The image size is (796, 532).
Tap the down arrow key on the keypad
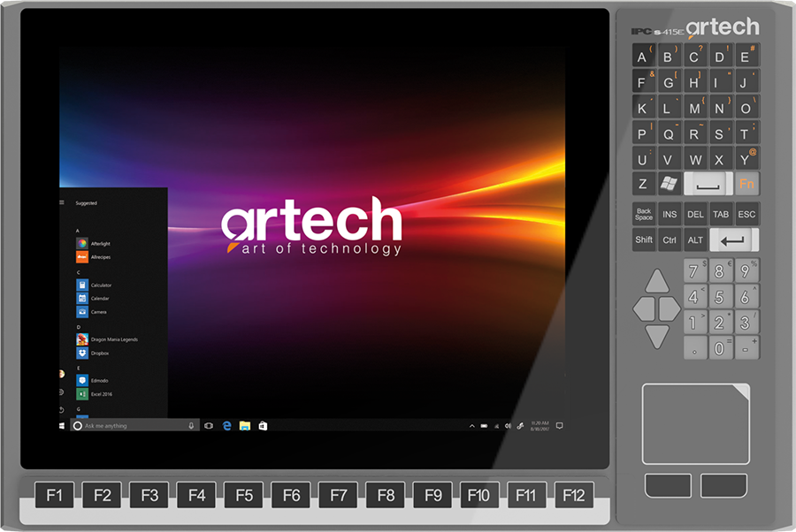[x=657, y=337]
